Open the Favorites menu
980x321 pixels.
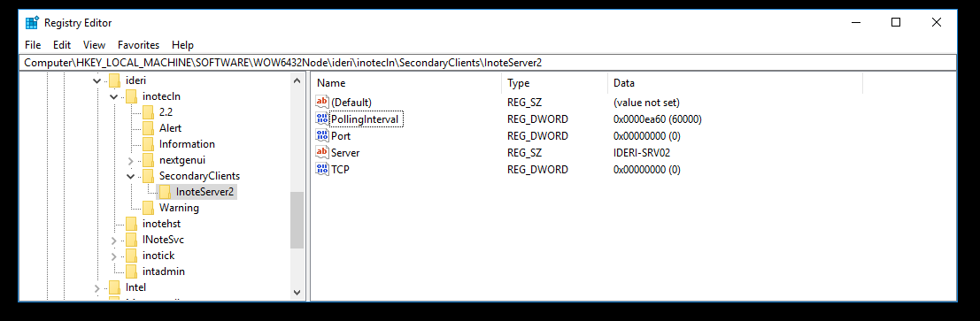(x=139, y=45)
